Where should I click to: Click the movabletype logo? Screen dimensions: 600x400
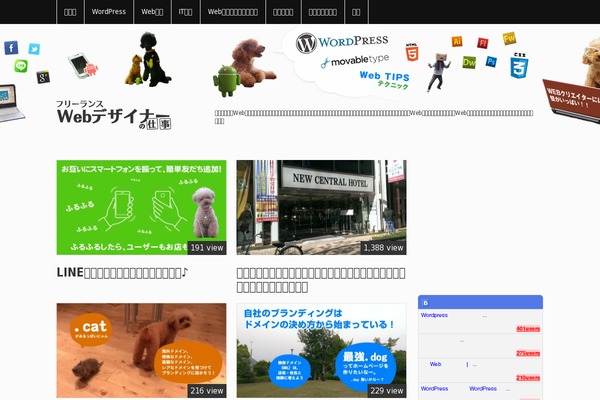(355, 61)
